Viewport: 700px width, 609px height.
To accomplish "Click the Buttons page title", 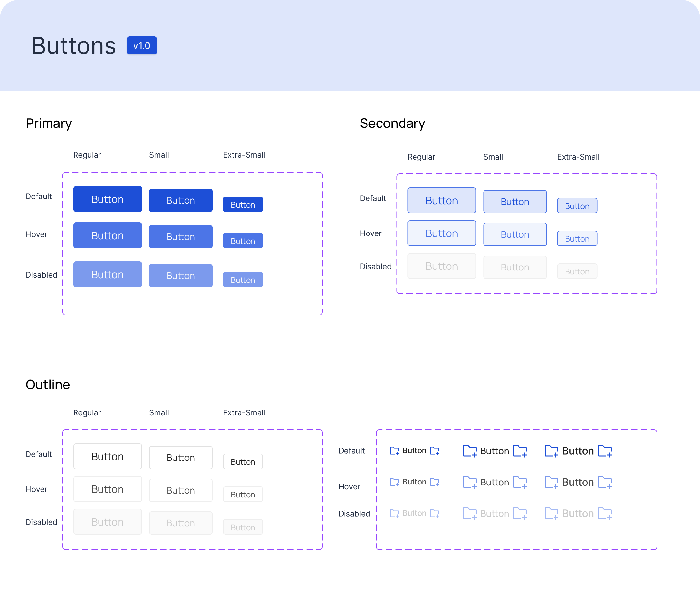I will (74, 45).
